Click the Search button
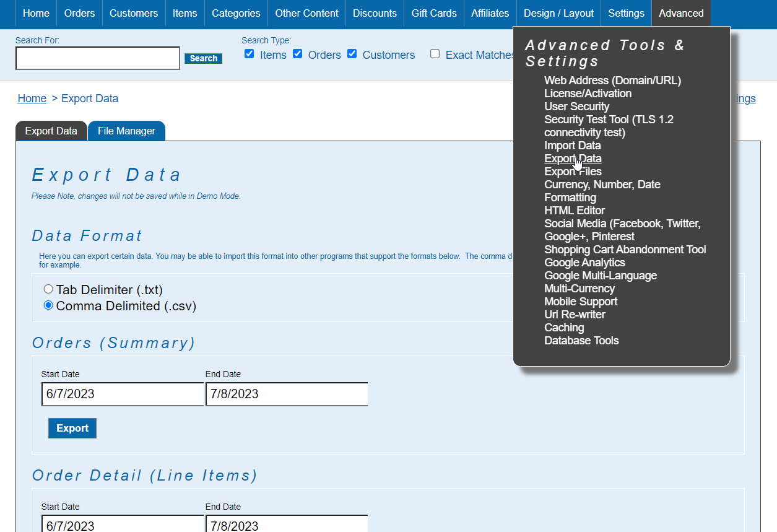 203,58
